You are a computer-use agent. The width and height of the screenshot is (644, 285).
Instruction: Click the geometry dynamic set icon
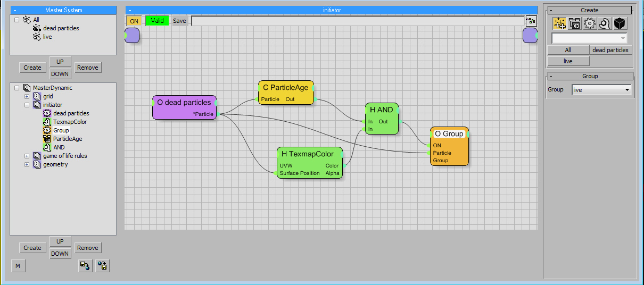coord(37,164)
